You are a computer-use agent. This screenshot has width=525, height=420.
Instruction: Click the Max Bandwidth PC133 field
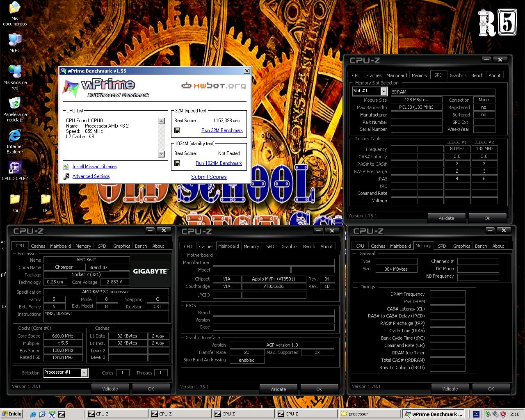[x=416, y=107]
